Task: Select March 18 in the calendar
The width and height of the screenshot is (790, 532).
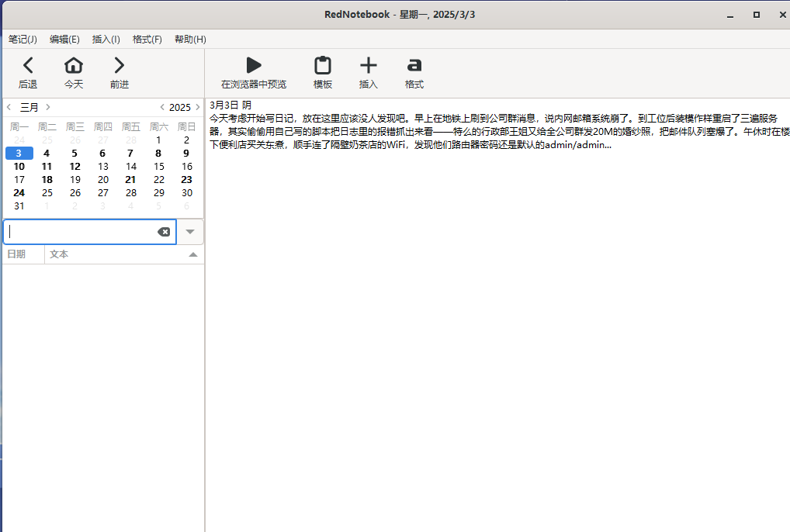Action: pos(47,180)
